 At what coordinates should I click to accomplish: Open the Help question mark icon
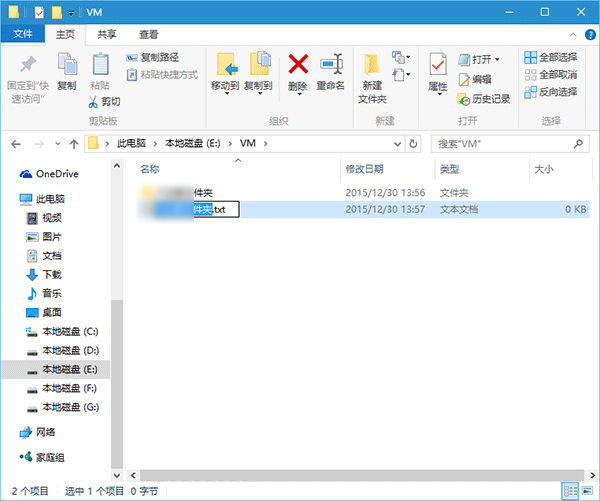pos(590,35)
